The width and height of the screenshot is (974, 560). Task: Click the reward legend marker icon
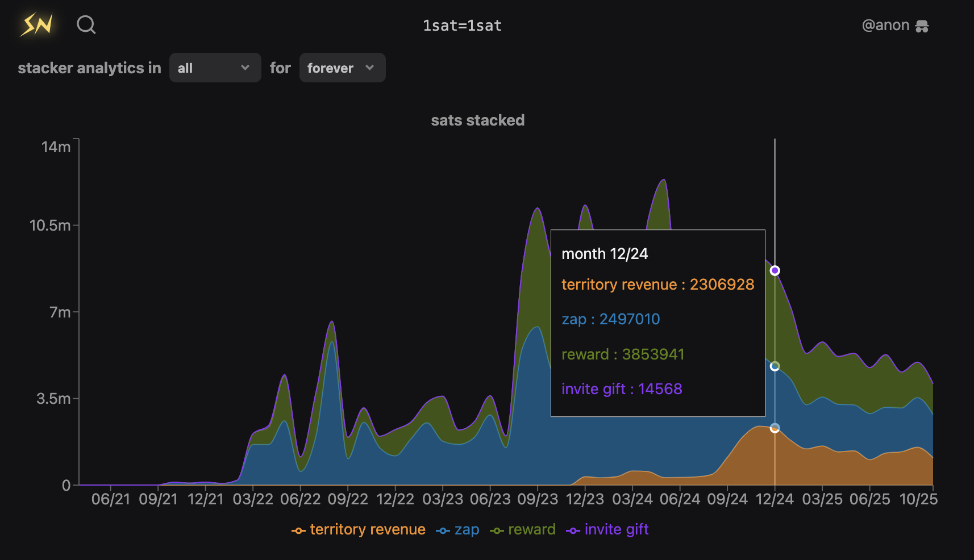point(497,530)
